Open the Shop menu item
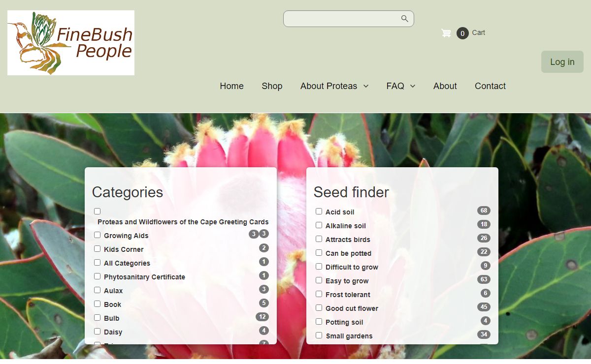The image size is (591, 364). coord(272,86)
